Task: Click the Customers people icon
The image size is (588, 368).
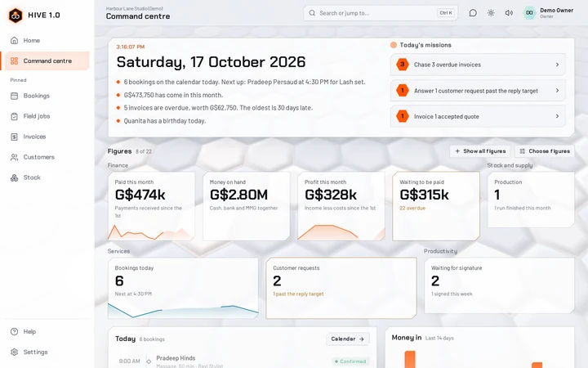Action: [x=14, y=157]
